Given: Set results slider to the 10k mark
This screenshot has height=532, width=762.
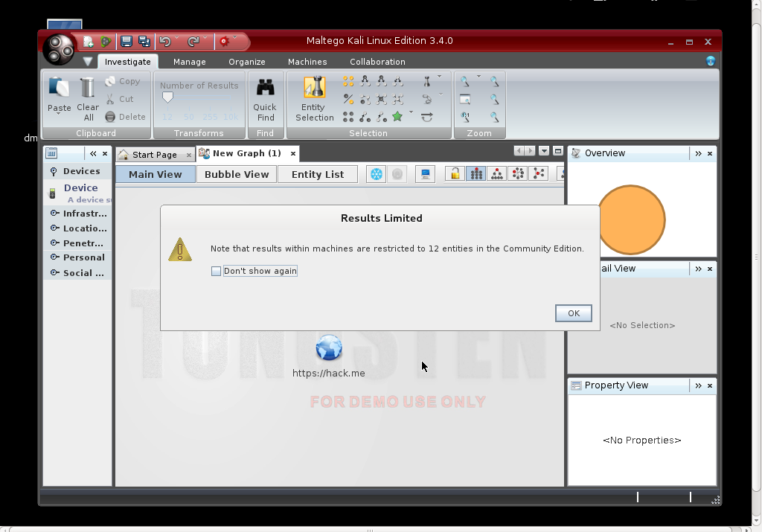Looking at the screenshot, I should pos(231,117).
